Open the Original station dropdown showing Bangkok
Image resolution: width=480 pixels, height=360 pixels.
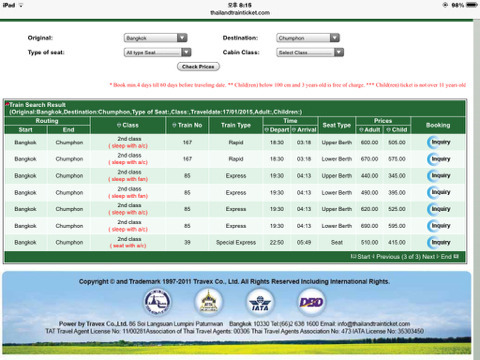[155, 38]
